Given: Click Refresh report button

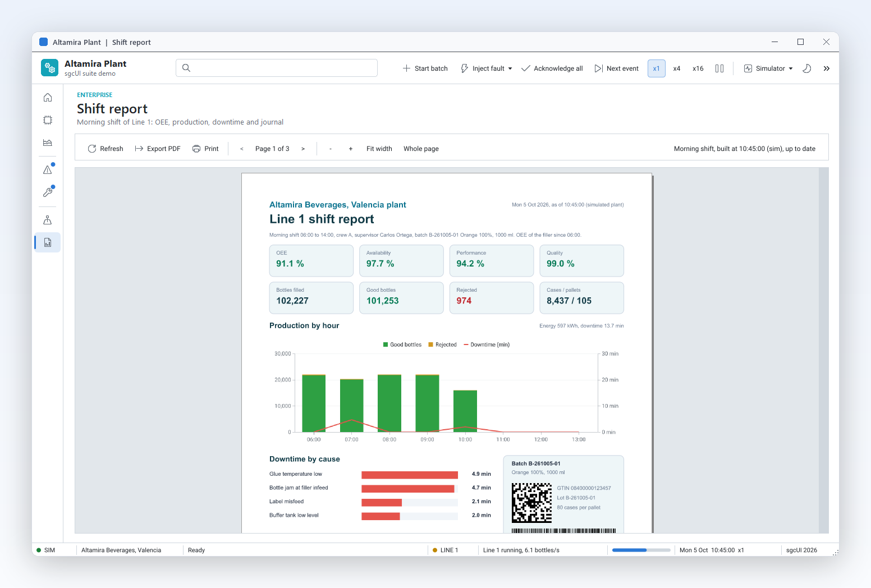Looking at the screenshot, I should [x=106, y=149].
